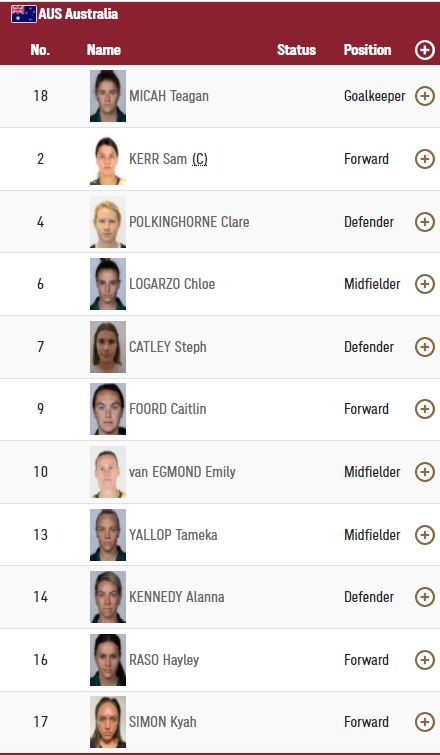Screen dimensions: 440x755
Task: Click plus icon in RASO Hayley row
Action: (x=425, y=660)
